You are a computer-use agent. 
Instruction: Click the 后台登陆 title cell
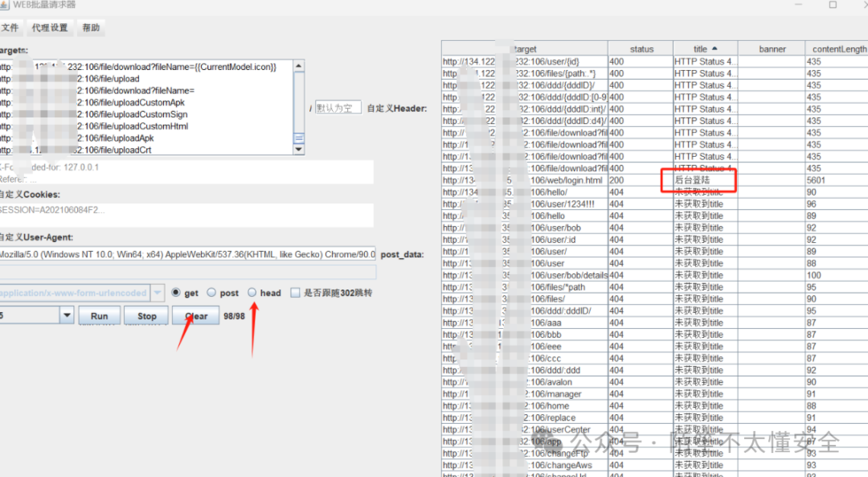click(x=706, y=180)
